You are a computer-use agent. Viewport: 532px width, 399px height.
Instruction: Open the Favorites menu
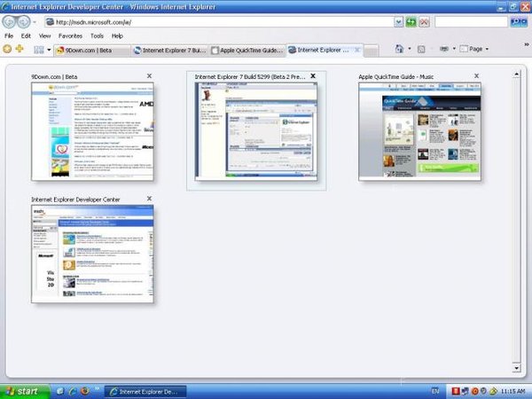(x=70, y=36)
